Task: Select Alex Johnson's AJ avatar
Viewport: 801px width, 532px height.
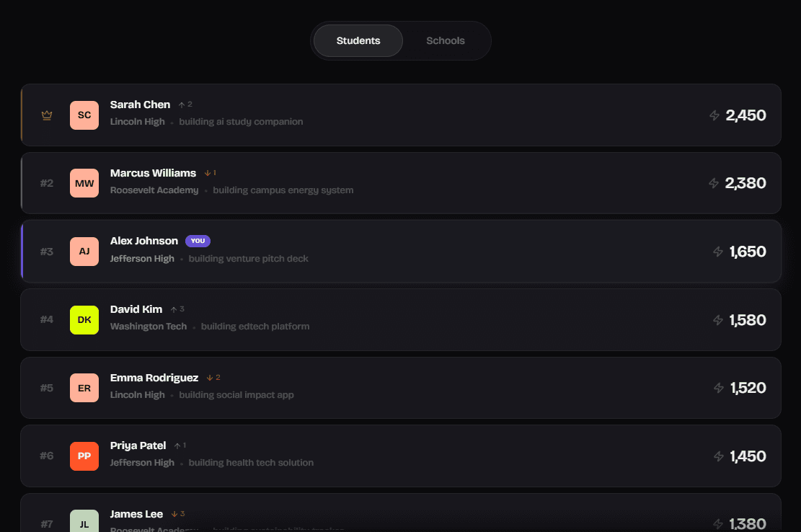Action: pyautogui.click(x=84, y=251)
